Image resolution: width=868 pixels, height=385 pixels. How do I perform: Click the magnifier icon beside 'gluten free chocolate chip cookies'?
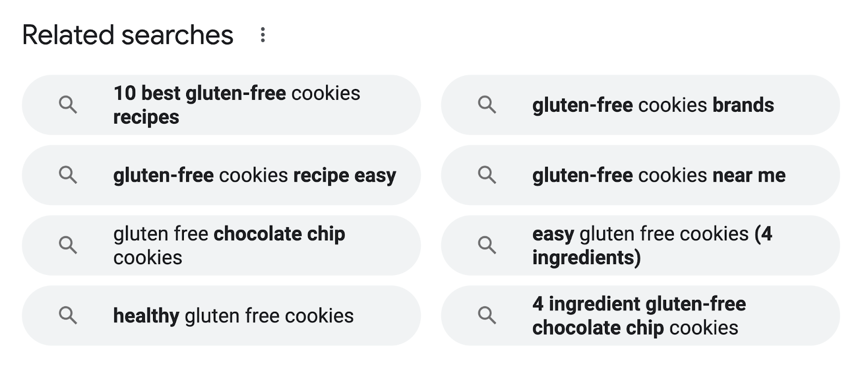pyautogui.click(x=68, y=245)
